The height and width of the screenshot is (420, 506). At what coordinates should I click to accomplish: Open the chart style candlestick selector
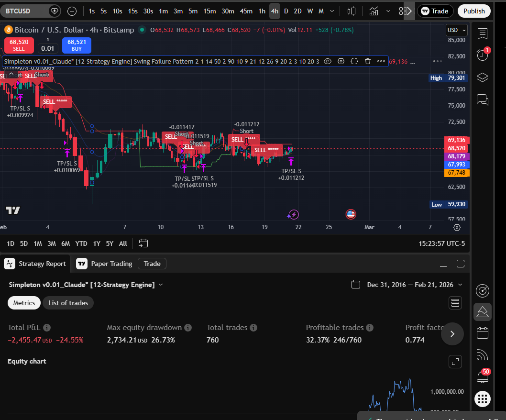pyautogui.click(x=352, y=11)
